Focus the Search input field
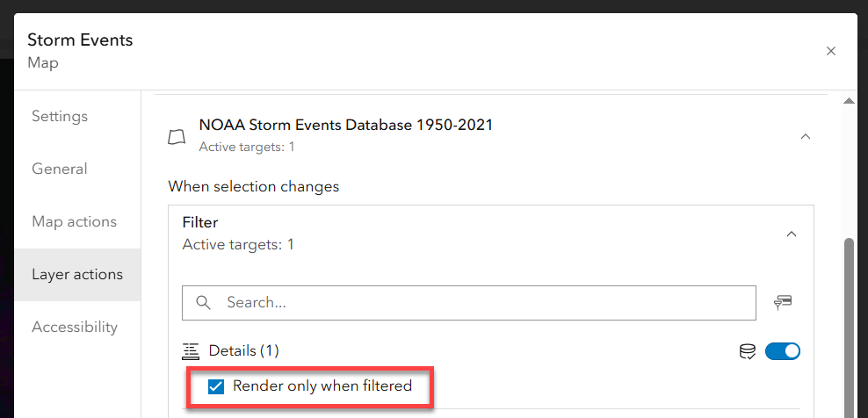This screenshot has width=868, height=418. (483, 302)
